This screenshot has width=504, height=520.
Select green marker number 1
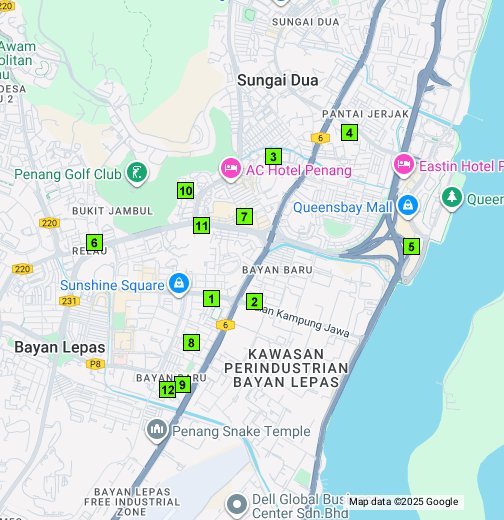(211, 299)
